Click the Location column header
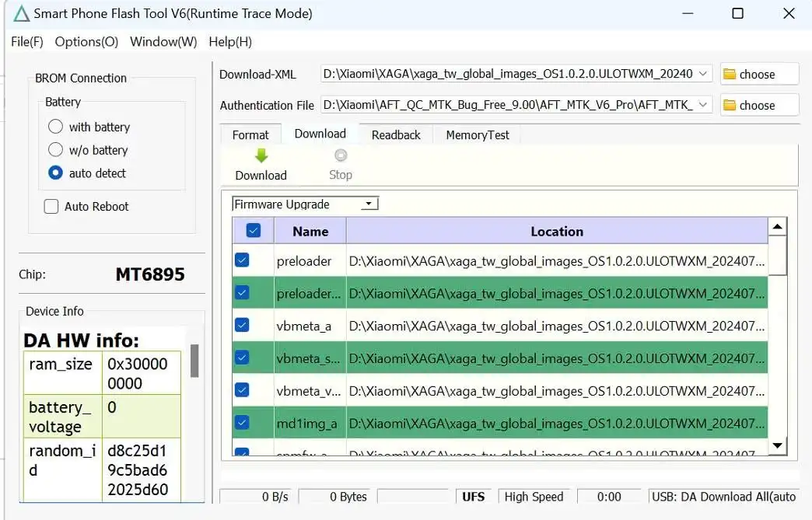Image resolution: width=812 pixels, height=520 pixels. 557,232
